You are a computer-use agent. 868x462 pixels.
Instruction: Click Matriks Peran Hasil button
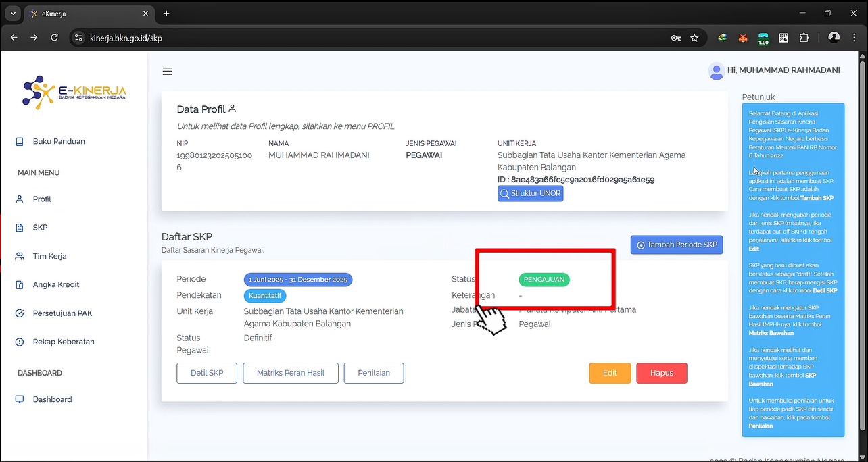click(x=291, y=373)
